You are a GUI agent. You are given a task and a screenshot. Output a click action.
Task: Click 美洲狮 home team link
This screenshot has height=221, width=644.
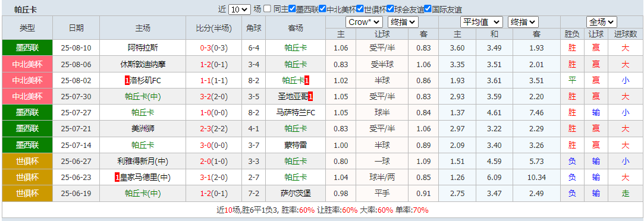point(143,129)
